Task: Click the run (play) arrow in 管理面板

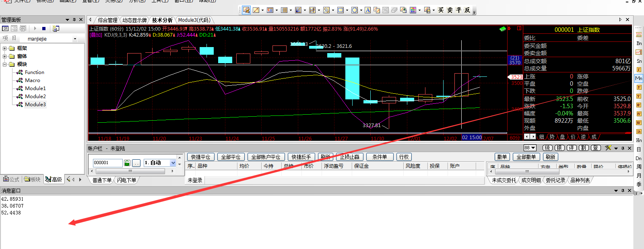Action: (35, 29)
